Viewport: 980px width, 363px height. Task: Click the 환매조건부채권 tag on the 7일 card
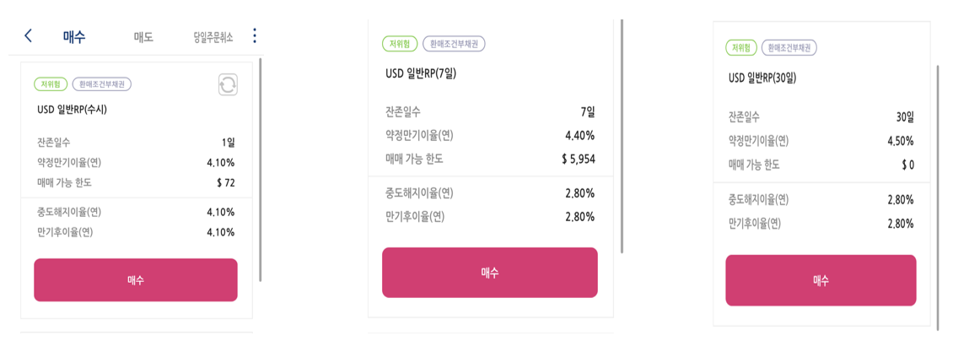pos(455,44)
